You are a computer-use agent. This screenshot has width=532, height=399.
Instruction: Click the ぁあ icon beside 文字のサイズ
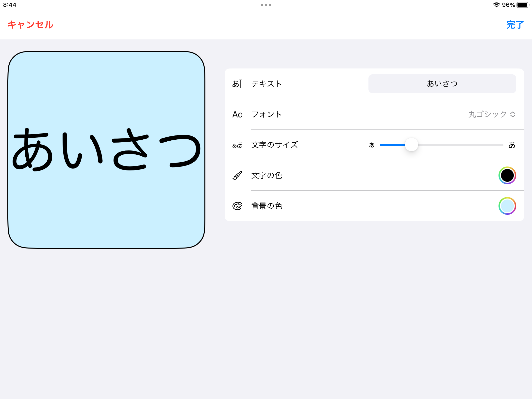[x=237, y=145]
